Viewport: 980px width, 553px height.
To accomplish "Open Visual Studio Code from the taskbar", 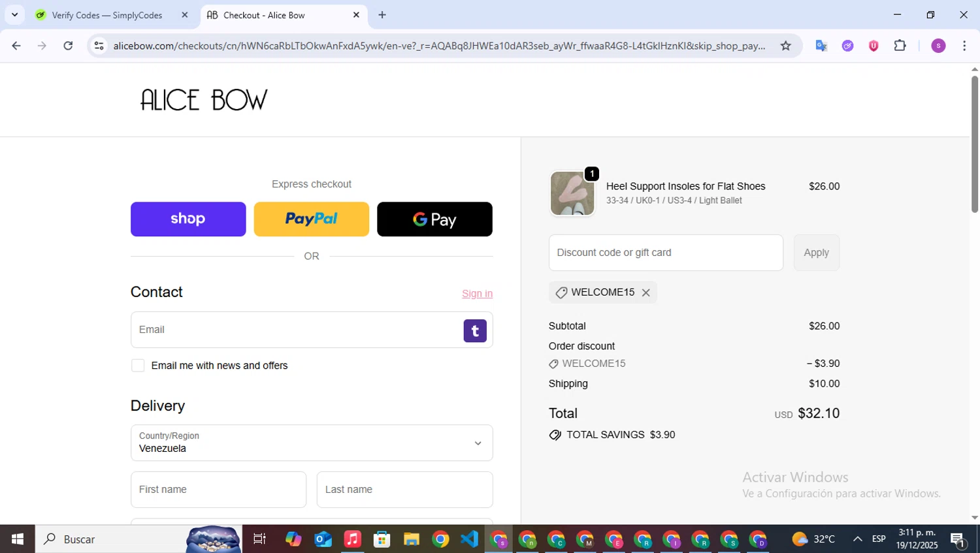I will tap(469, 539).
